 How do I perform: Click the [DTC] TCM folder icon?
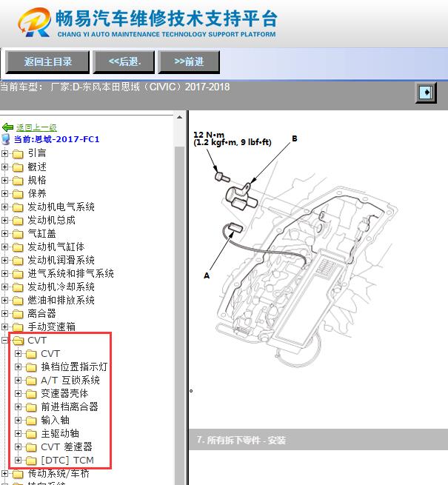[31, 461]
